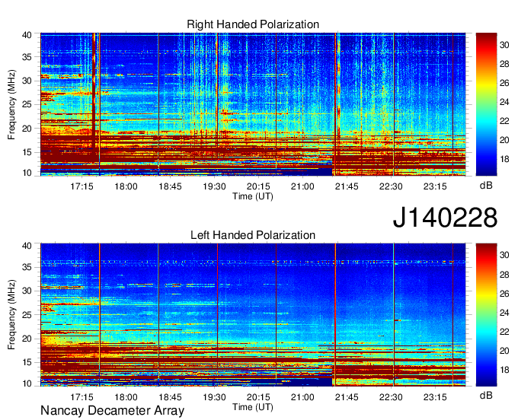Click the "Frequency (MHz)" axis label of the Right Handed plot
Viewport: 518px width, 420px height.
[x=11, y=104]
